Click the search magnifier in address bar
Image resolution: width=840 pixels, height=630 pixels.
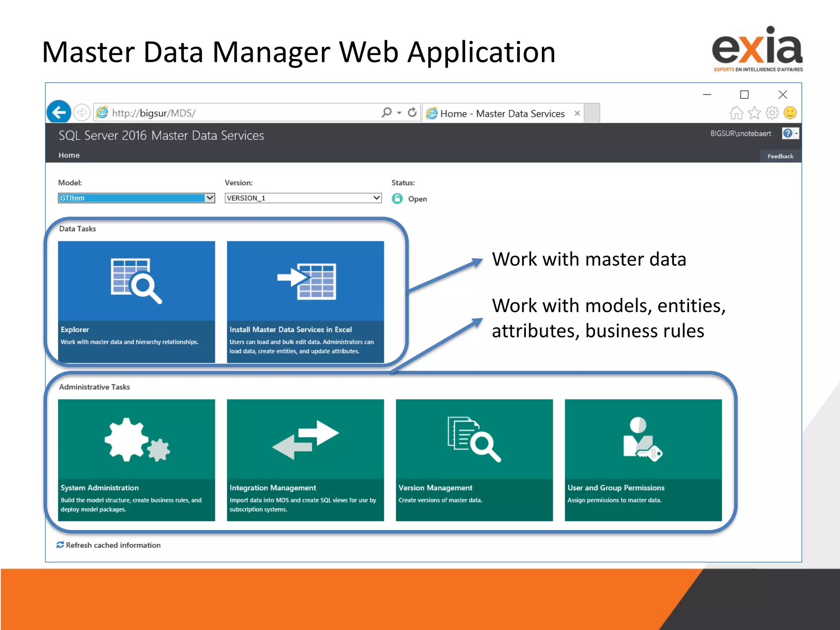[x=386, y=112]
